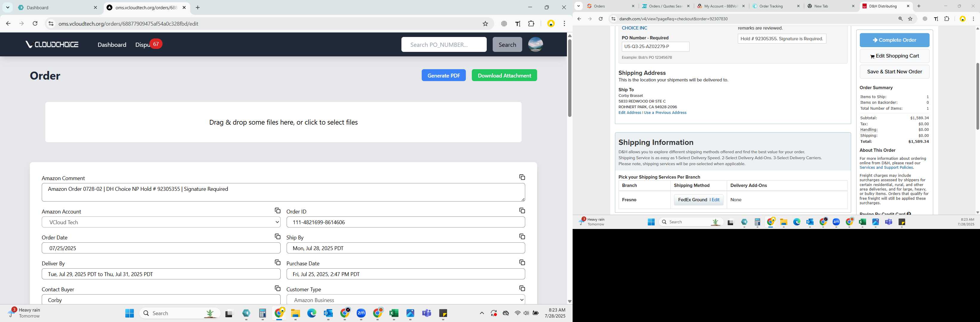The image size is (980, 322).
Task: Go back in the left browser window
Action: tap(8, 24)
